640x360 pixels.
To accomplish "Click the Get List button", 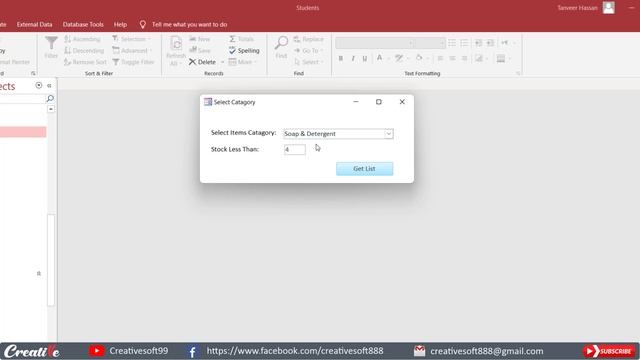I will pyautogui.click(x=364, y=169).
